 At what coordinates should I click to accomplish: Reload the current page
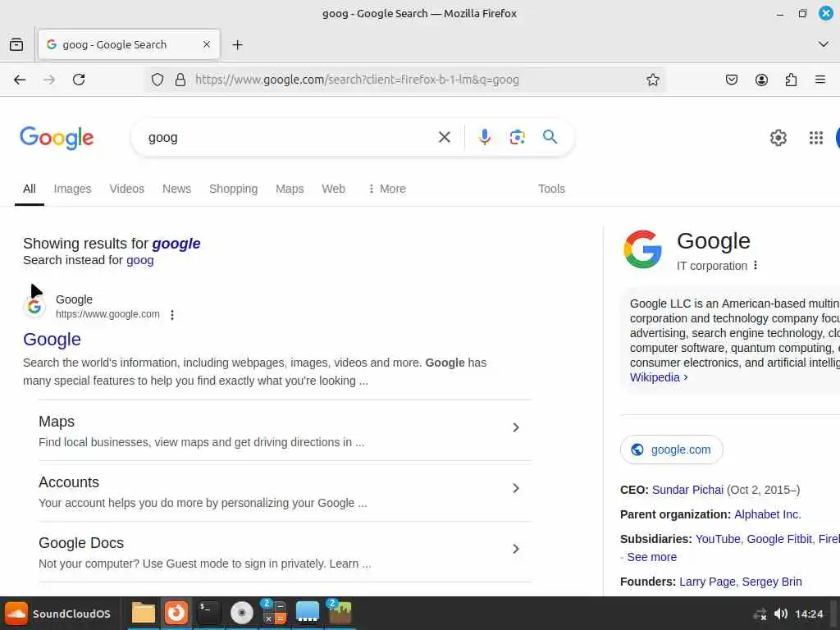79,80
